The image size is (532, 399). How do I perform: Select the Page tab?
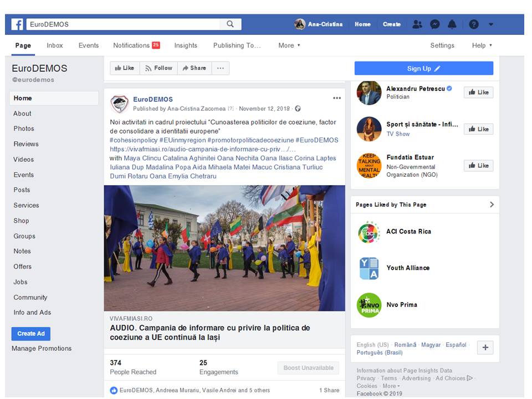pos(23,45)
